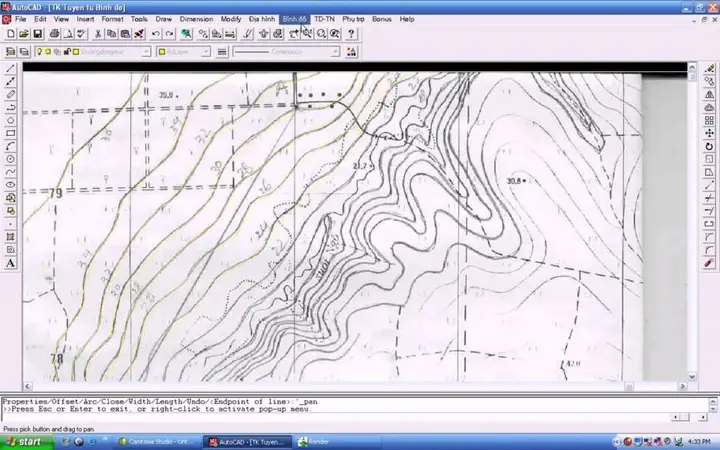720x450 pixels.
Task: Open the Bình đồ menu
Action: click(294, 19)
